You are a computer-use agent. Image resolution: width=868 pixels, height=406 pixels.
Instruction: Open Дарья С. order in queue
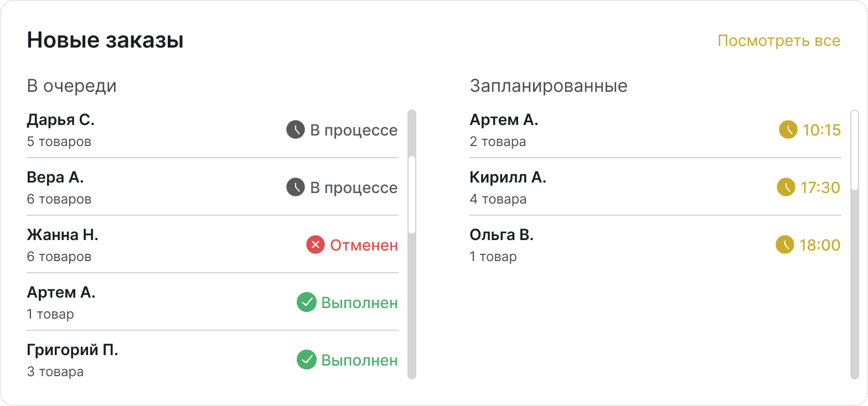[x=213, y=130]
